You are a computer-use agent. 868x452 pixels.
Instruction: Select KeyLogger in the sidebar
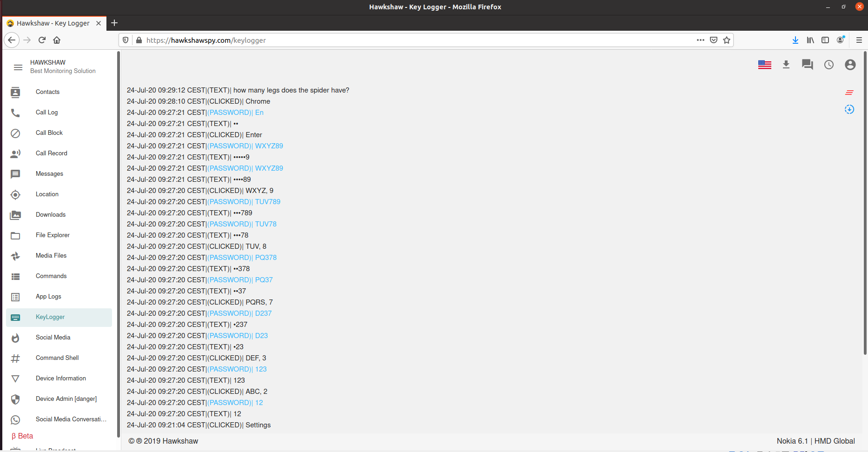point(59,317)
